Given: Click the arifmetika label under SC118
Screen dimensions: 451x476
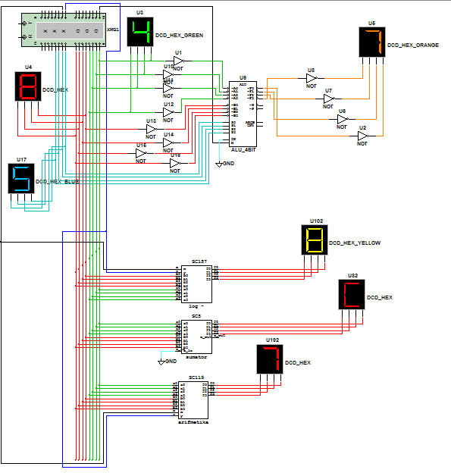Looking at the screenshot, I should click(x=193, y=422).
